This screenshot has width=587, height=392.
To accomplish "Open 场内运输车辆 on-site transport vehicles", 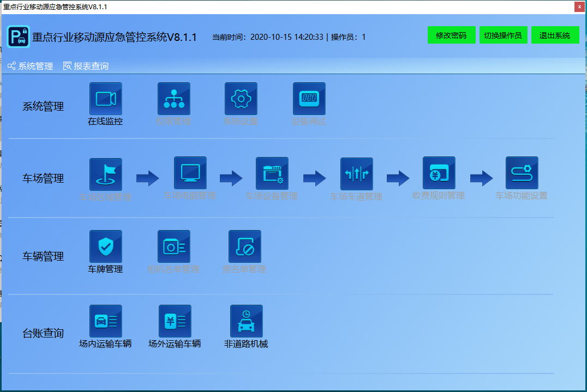I will tap(105, 321).
